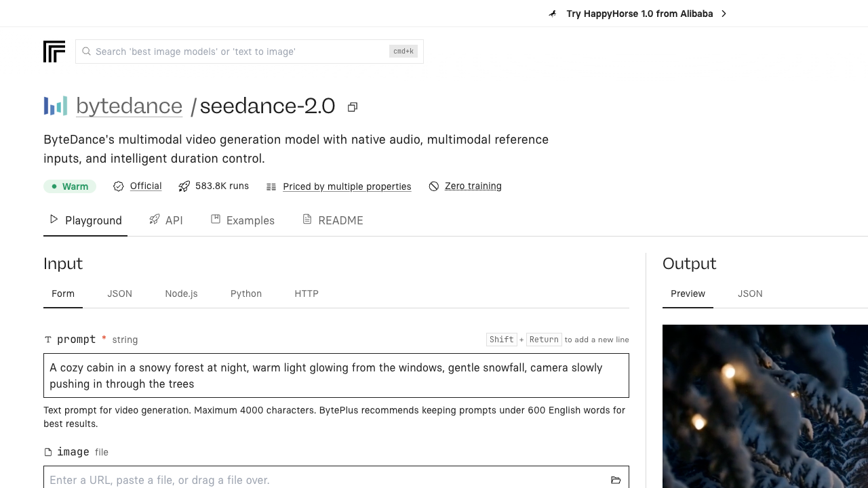Click the bytedance bar-chart avatar icon

pyautogui.click(x=56, y=106)
